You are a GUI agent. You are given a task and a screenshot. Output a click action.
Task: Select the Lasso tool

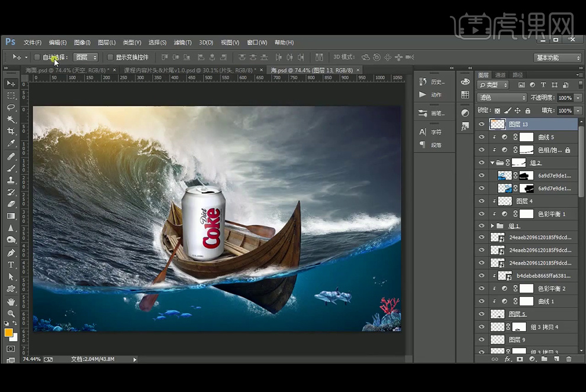coord(11,108)
